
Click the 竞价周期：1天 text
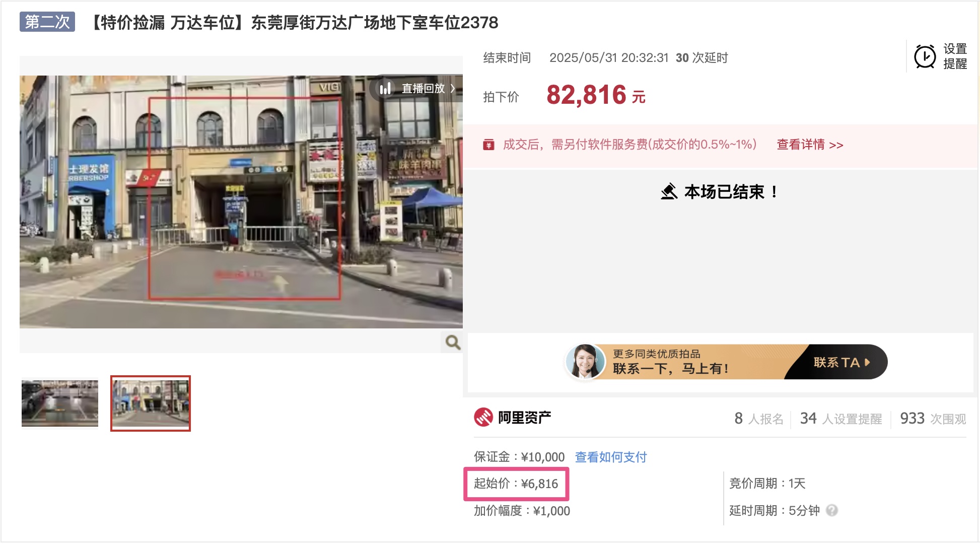click(x=767, y=484)
